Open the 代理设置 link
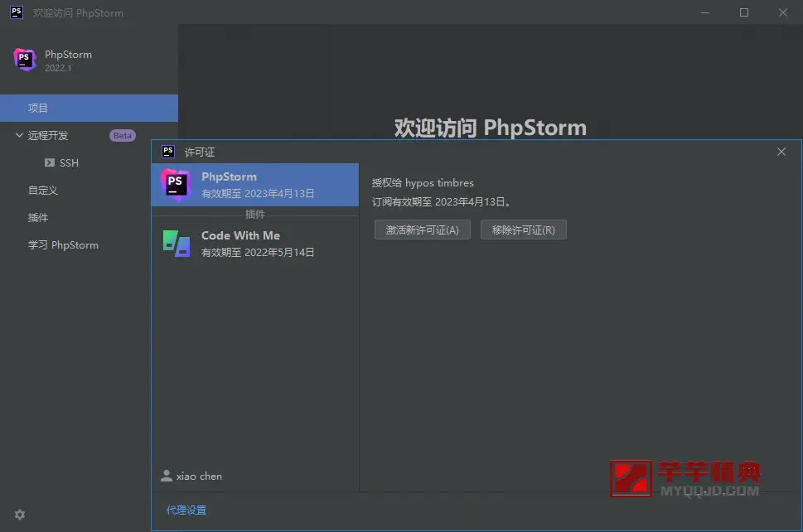The height and width of the screenshot is (532, 803). 186,510
